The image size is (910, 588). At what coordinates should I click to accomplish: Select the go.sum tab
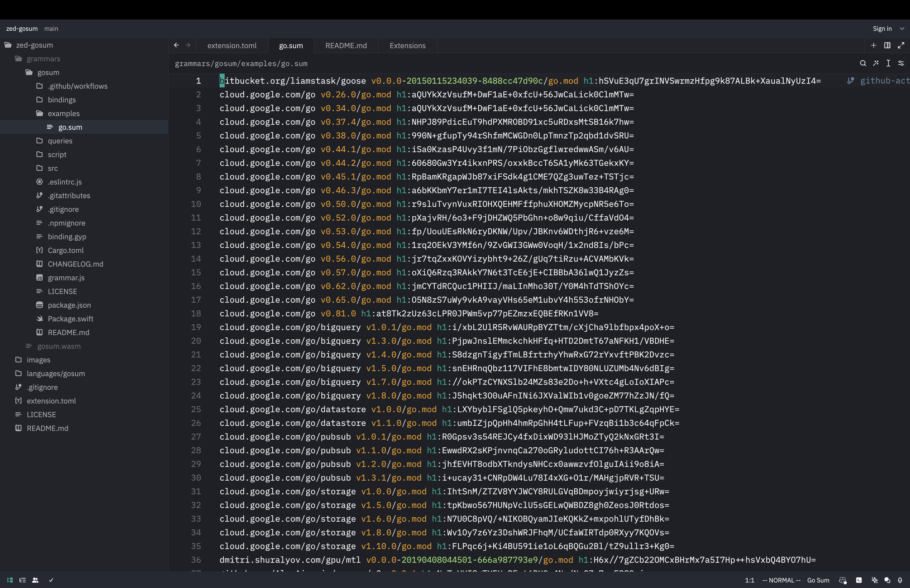pos(291,46)
